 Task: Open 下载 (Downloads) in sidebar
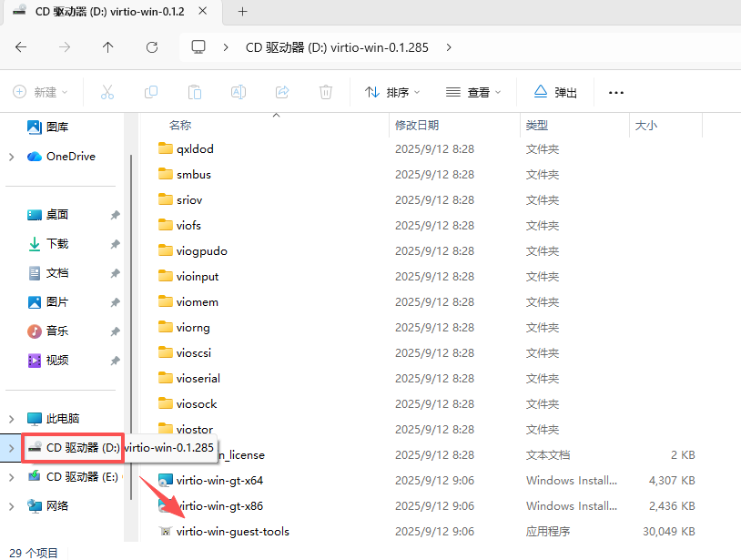pos(57,244)
